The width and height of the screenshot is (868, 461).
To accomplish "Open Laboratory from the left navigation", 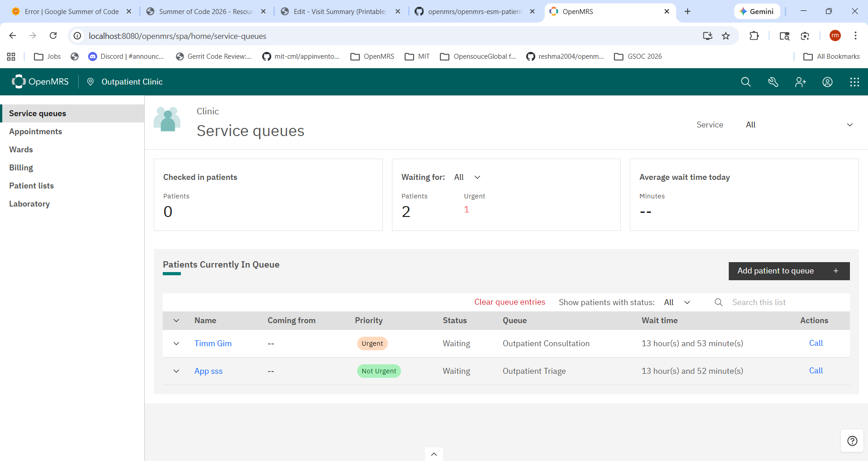I will (29, 204).
